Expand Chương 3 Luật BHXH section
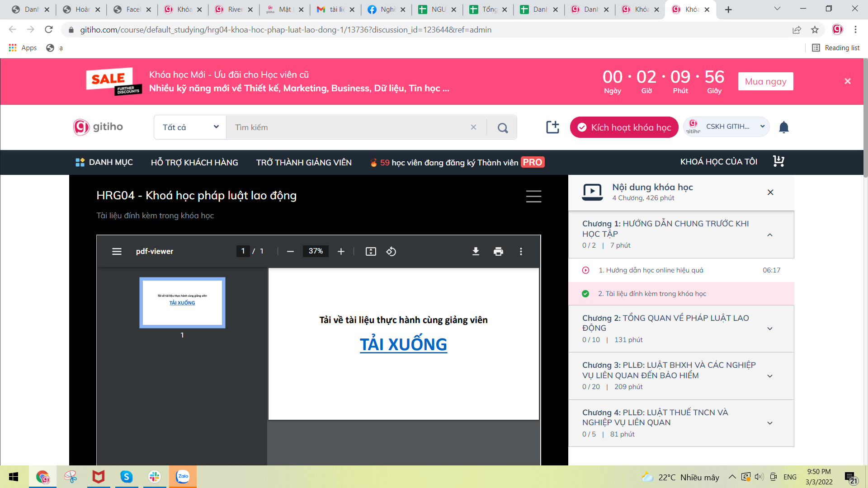868x488 pixels. point(770,376)
